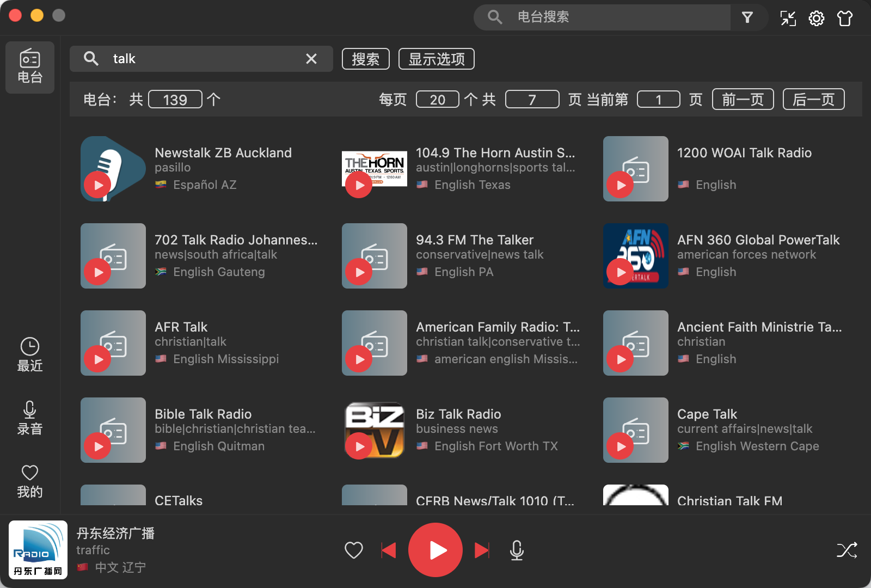Viewport: 871px width, 588px height.
Task: Select the Biz Talk Radio title
Action: (458, 414)
